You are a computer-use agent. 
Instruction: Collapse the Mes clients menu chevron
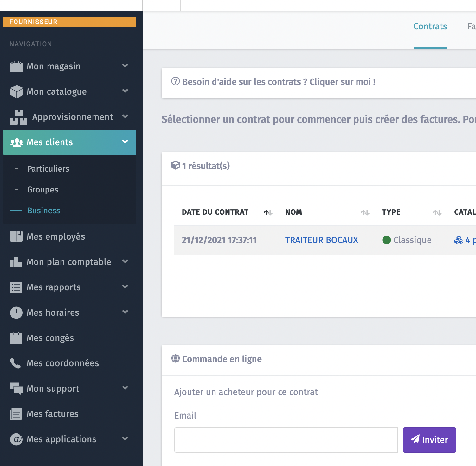pyautogui.click(x=125, y=142)
